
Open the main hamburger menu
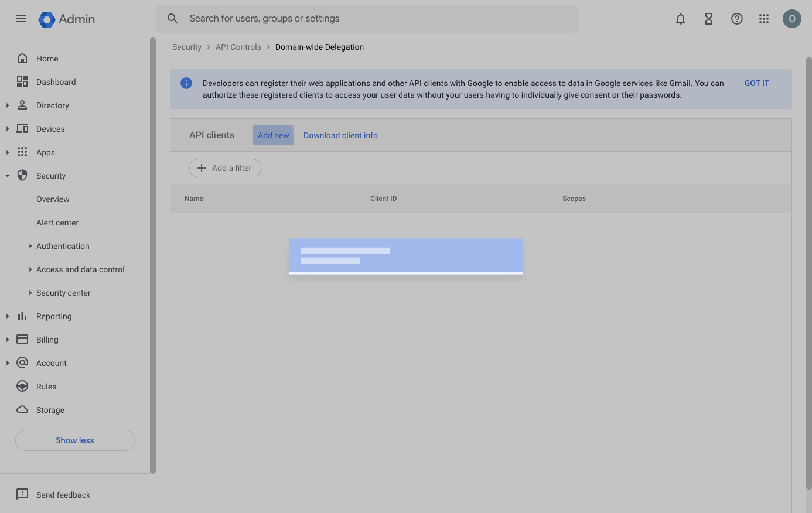point(21,19)
